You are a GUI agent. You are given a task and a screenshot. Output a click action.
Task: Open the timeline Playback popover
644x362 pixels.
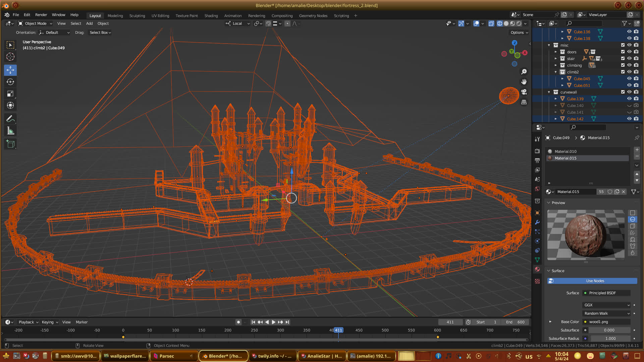[x=28, y=322]
